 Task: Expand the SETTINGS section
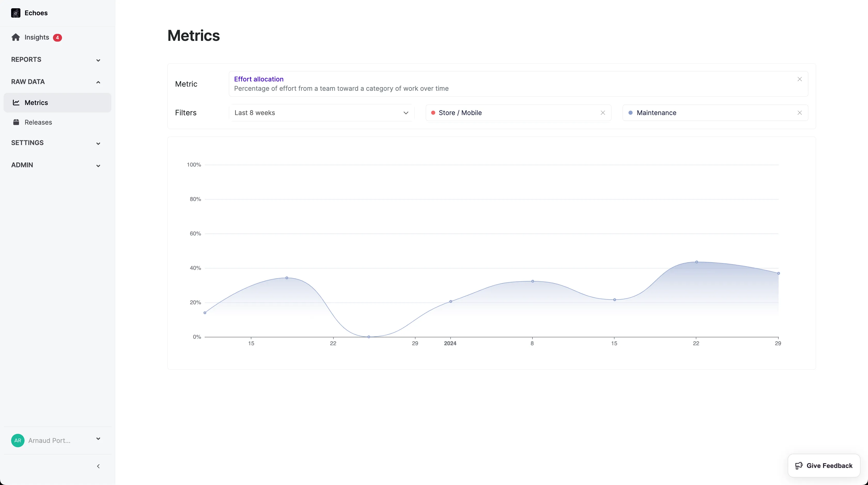pyautogui.click(x=98, y=143)
